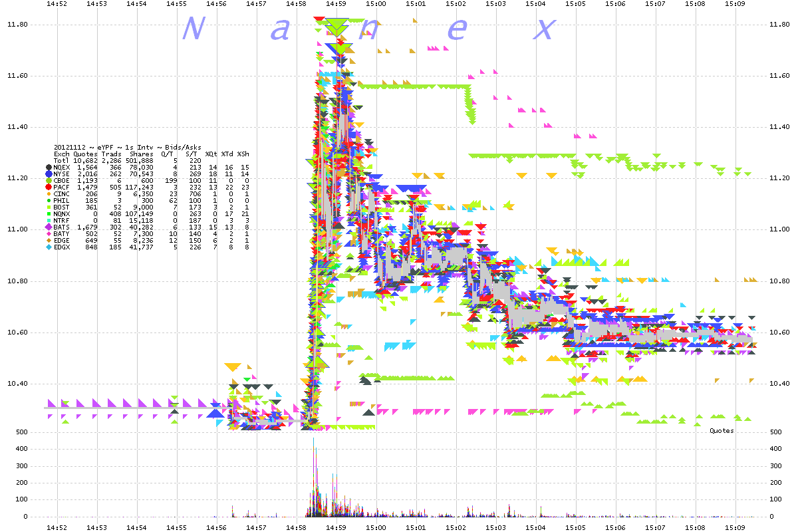Image resolution: width=798 pixels, height=532 pixels.
Task: Select the 'NYSE' exchange name
Action: pyautogui.click(x=61, y=174)
